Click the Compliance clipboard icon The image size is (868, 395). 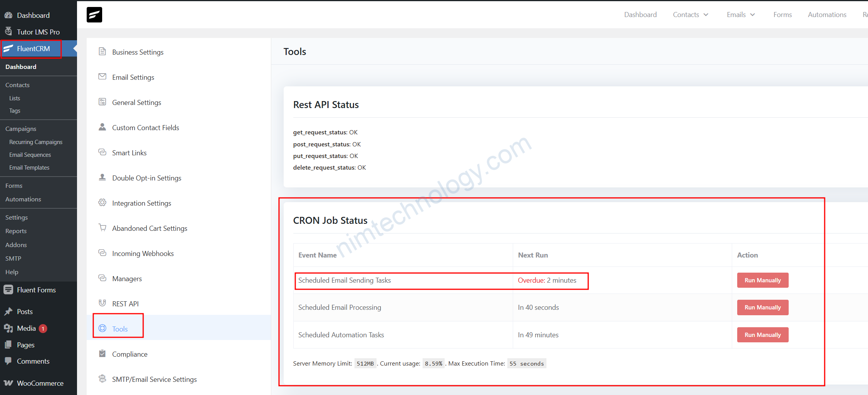pyautogui.click(x=102, y=354)
